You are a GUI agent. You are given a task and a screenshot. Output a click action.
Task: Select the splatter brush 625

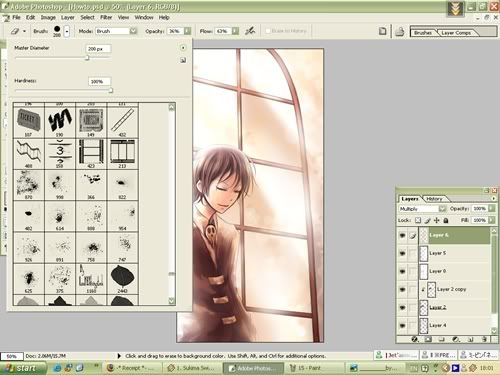click(29, 279)
